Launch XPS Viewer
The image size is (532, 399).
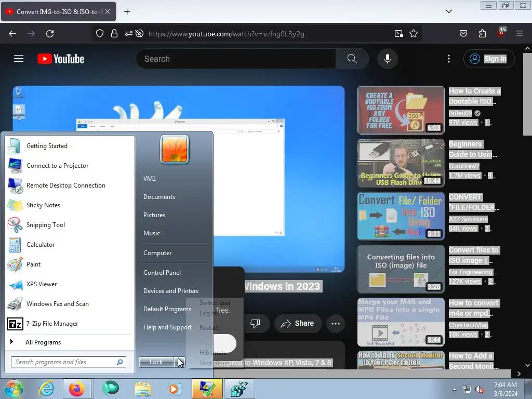coord(70,284)
